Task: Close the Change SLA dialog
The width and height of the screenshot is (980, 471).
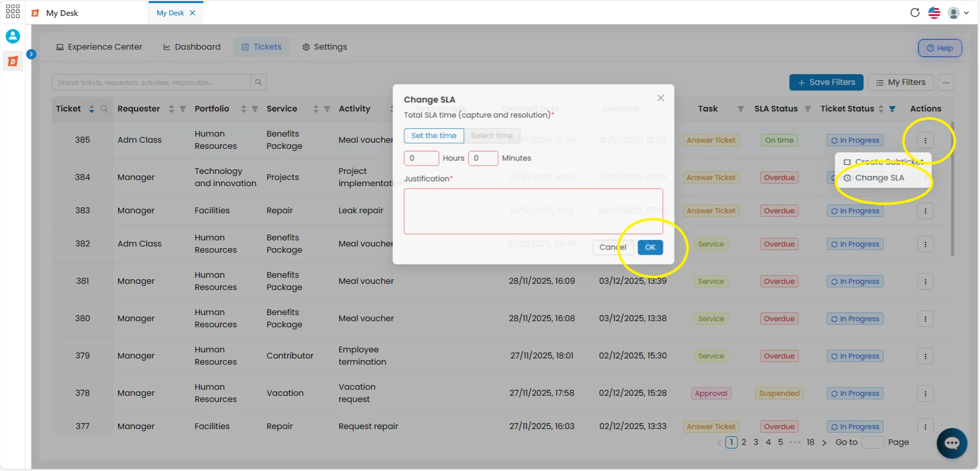Action: point(661,98)
